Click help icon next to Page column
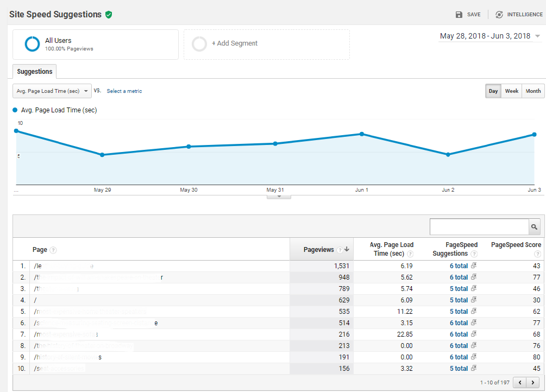Screen dimensions: 546x392 53,250
